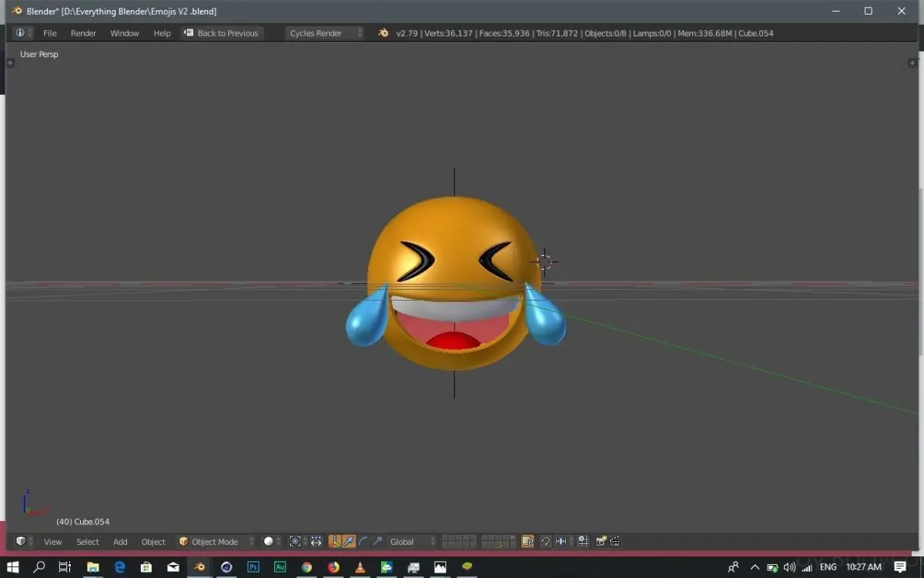This screenshot has height=578, width=924.
Task: Open Microsoft Store from taskbar
Action: click(146, 567)
